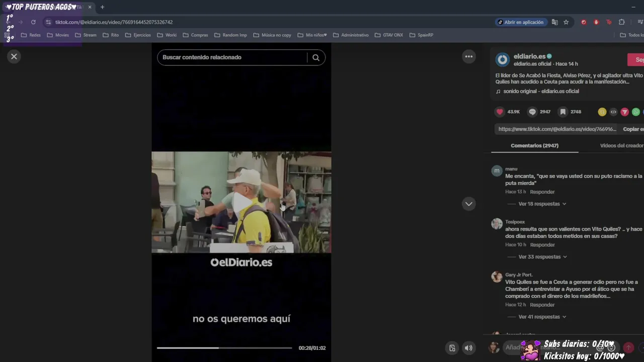
Task: Click the Gary Jr Port. commenter name
Action: (x=519, y=275)
